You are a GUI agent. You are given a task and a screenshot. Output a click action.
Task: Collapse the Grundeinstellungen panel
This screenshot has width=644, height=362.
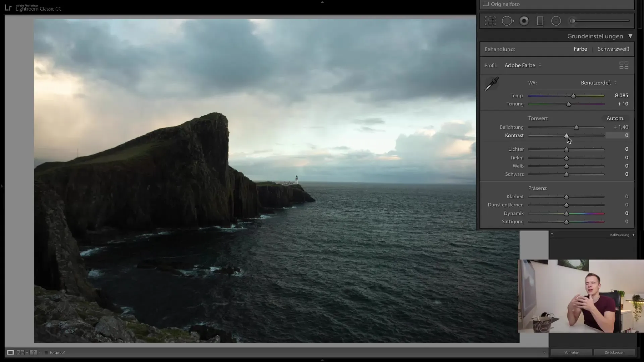(x=630, y=36)
